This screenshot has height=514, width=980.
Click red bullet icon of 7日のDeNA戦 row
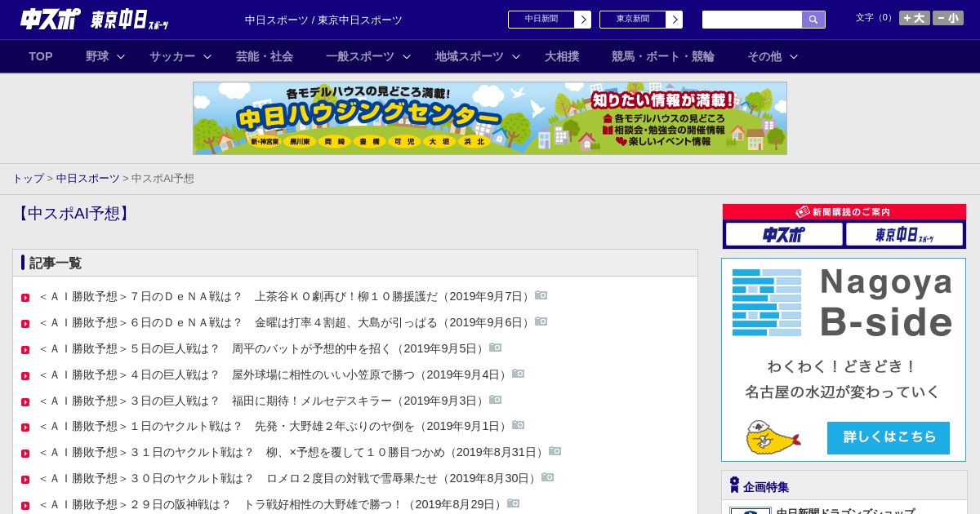click(25, 298)
